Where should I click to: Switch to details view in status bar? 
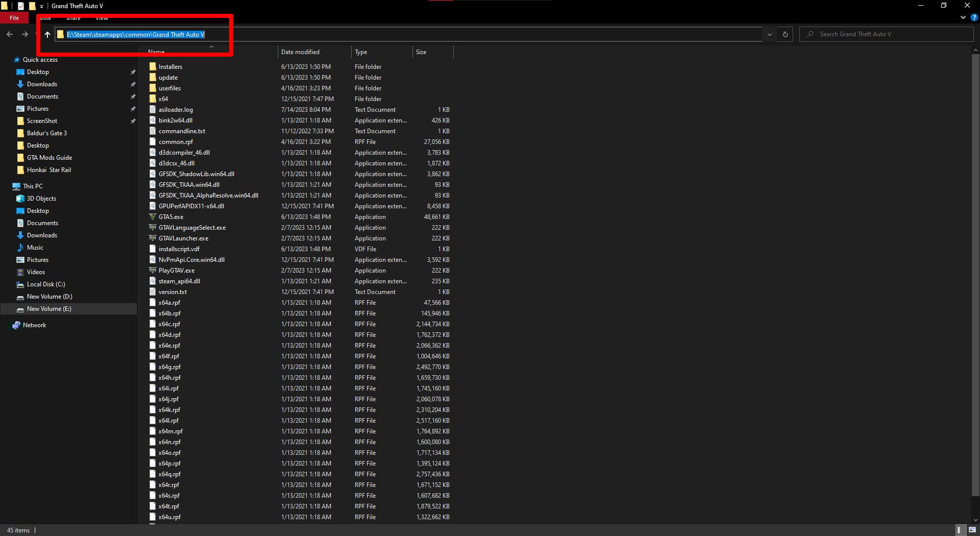(x=959, y=530)
